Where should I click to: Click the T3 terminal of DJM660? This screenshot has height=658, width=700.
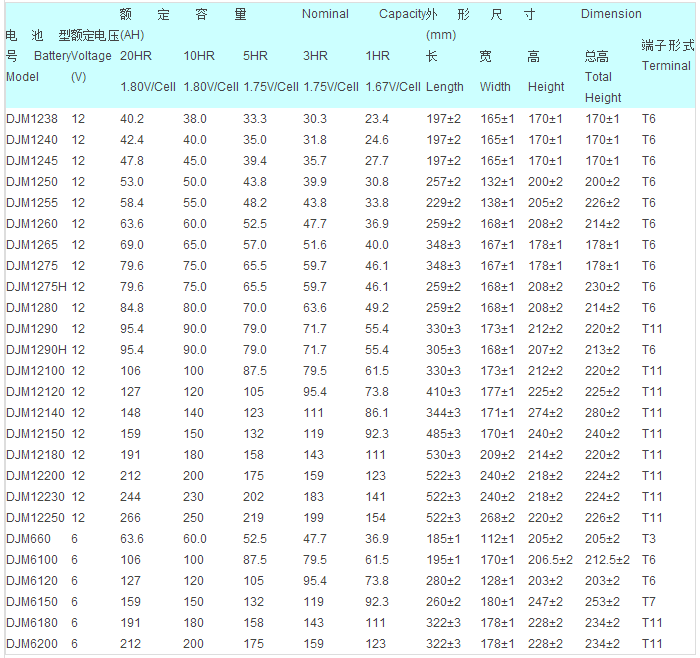[x=649, y=538]
